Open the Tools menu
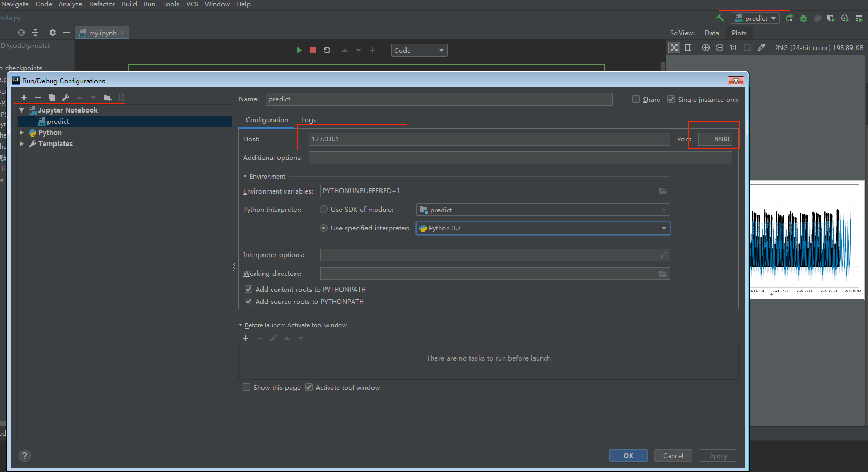 pyautogui.click(x=171, y=4)
